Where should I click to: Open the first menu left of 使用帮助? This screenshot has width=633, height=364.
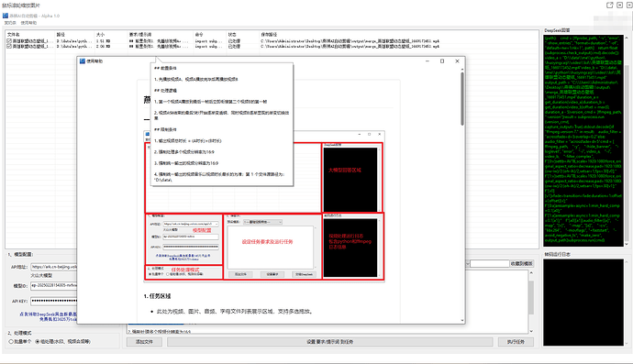click(x=10, y=23)
